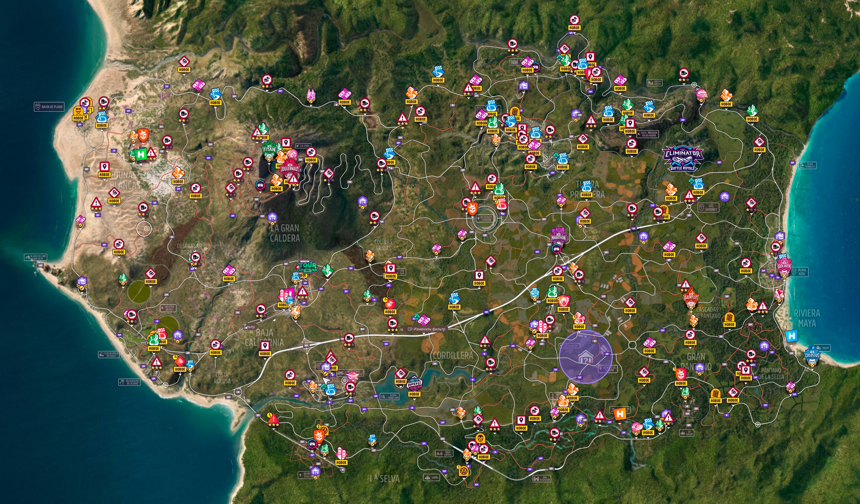Click the Palacio Azul del Océano label
This screenshot has height=504, width=860.
click(x=129, y=382)
